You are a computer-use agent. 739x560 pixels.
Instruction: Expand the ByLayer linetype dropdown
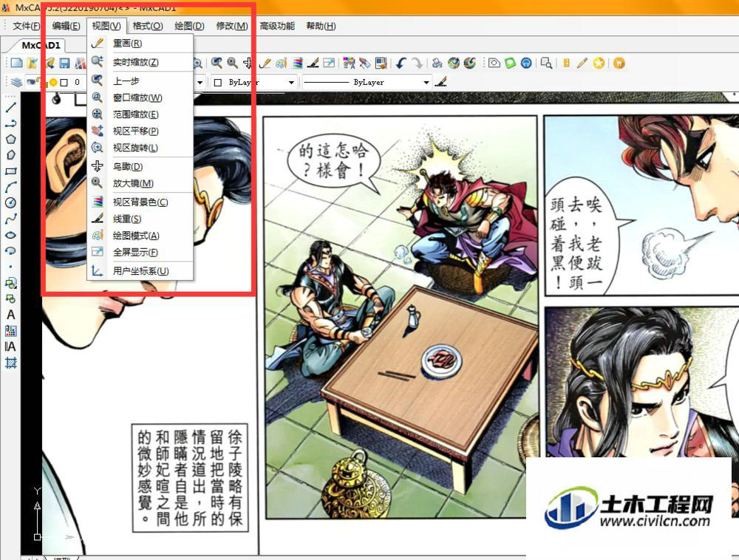coord(426,83)
